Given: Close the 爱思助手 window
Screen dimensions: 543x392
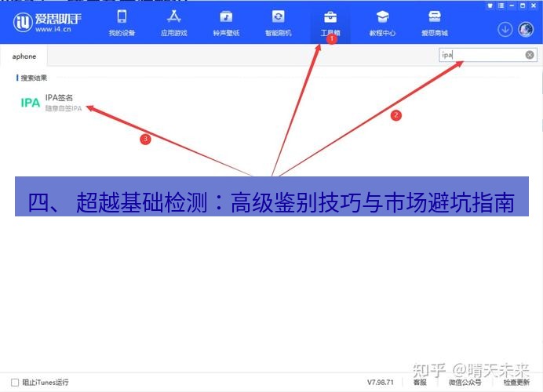Looking at the screenshot, I should 534,5.
